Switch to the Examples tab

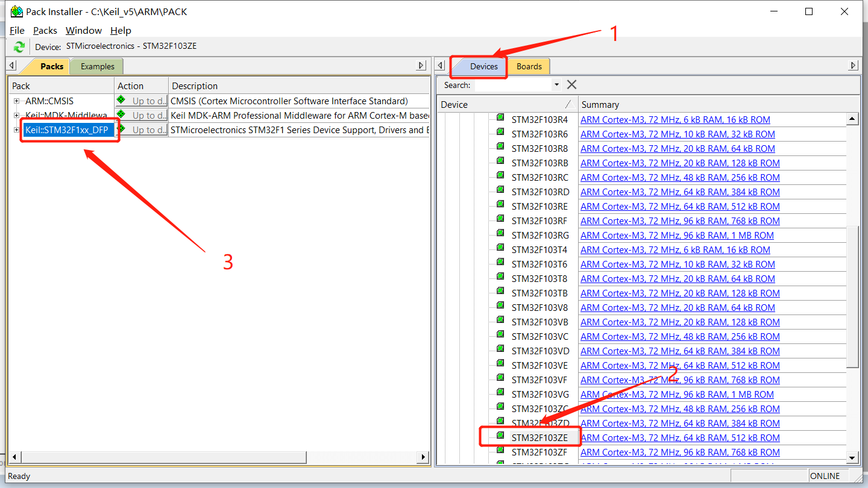pos(97,66)
